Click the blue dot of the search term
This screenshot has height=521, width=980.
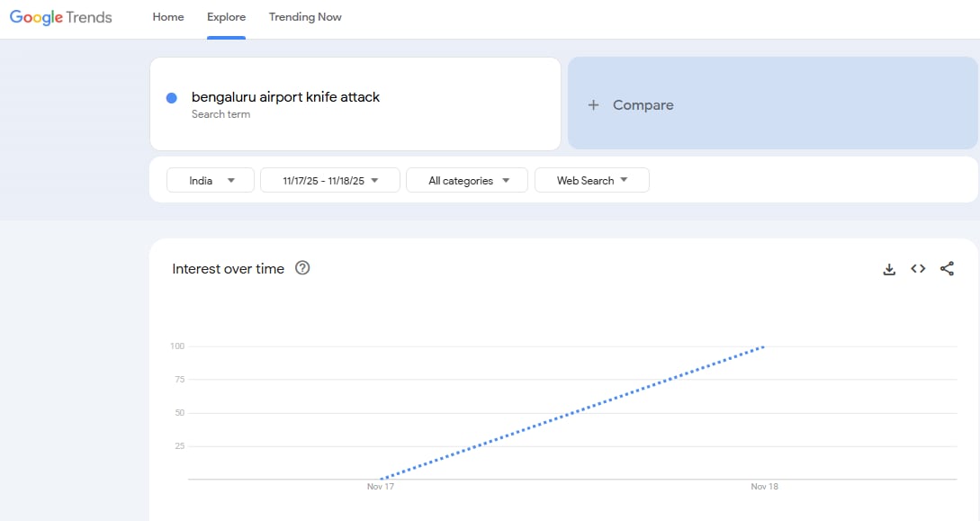tap(171, 98)
